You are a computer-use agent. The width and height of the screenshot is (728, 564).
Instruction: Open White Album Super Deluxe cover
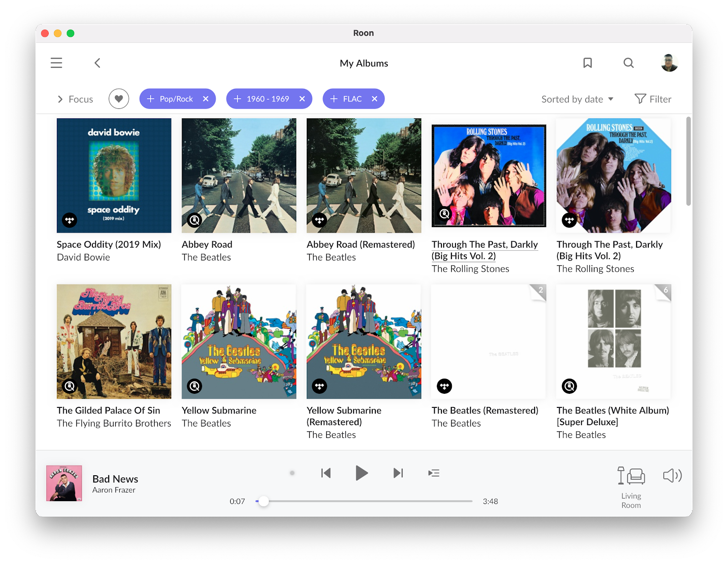(614, 341)
